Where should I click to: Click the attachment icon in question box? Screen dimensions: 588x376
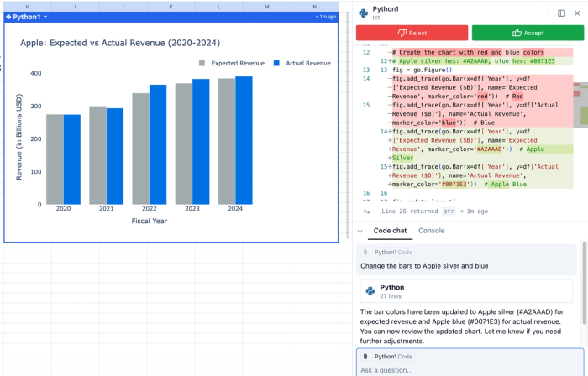(x=365, y=357)
